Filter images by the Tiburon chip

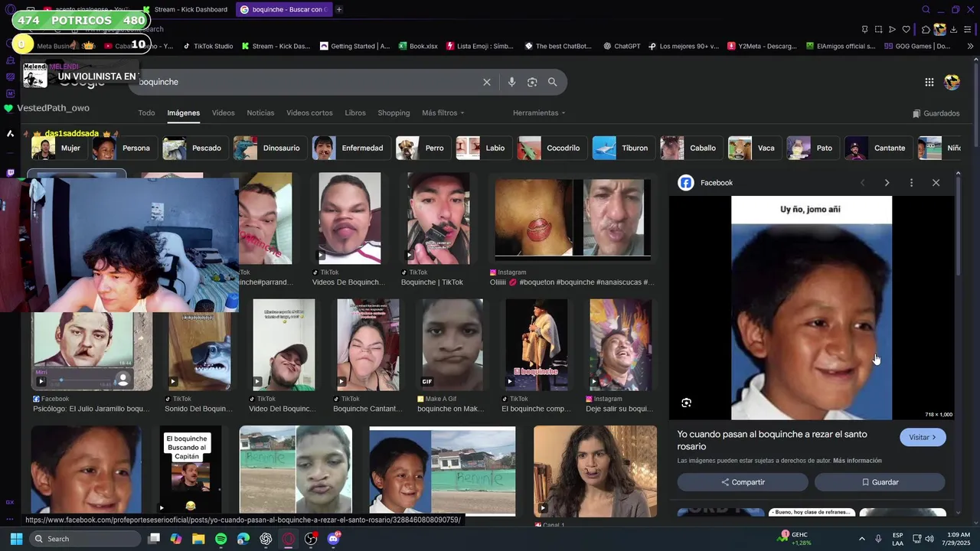[x=624, y=148]
